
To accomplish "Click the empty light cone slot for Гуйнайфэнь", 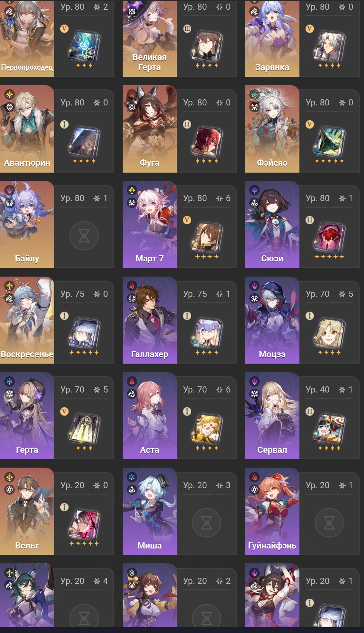I will (329, 523).
